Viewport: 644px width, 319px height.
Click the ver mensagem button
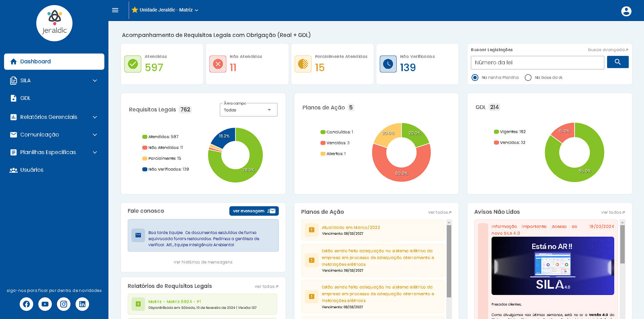tap(254, 211)
